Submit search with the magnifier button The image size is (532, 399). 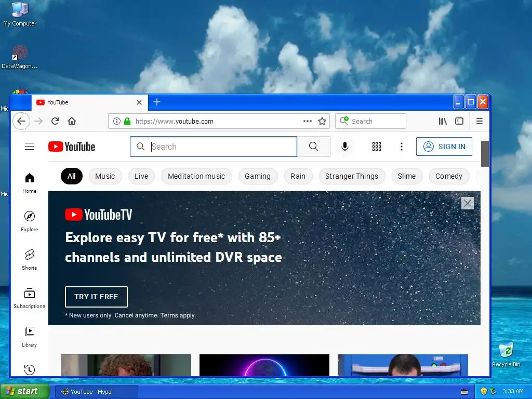pos(314,147)
